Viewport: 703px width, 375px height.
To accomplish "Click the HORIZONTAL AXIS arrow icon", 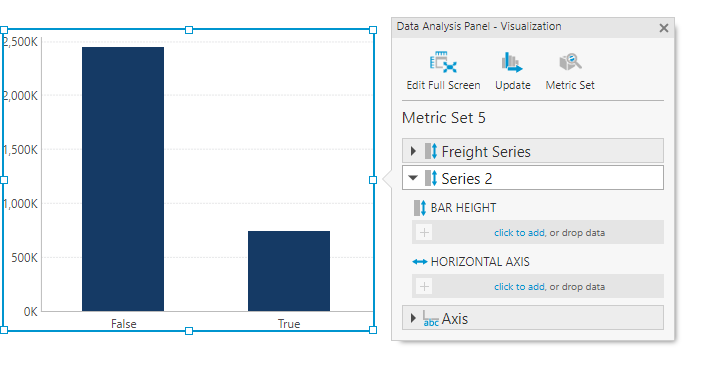I will pos(420,262).
